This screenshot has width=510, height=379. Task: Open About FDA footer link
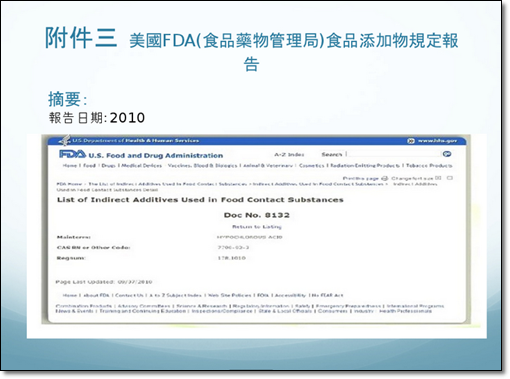point(96,295)
